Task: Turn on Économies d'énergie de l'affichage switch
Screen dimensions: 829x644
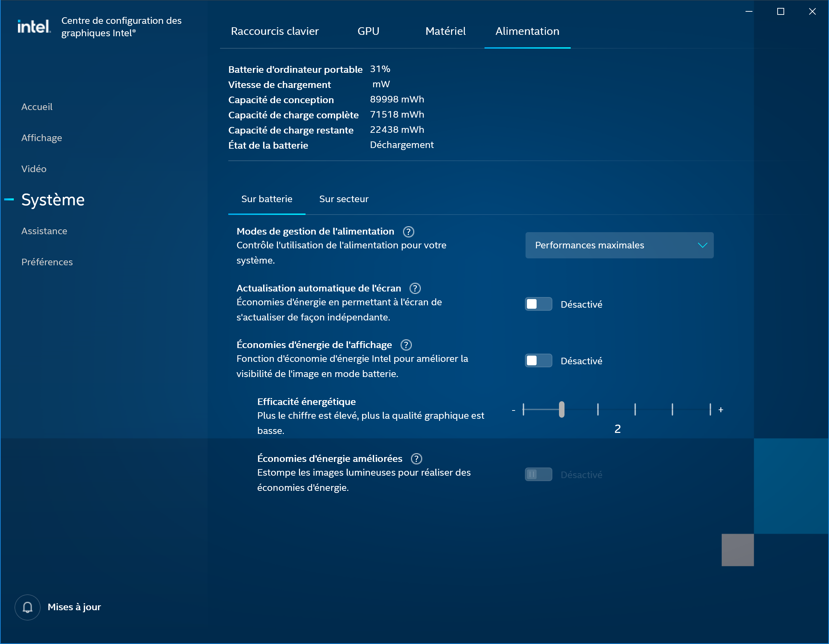Action: (x=538, y=361)
